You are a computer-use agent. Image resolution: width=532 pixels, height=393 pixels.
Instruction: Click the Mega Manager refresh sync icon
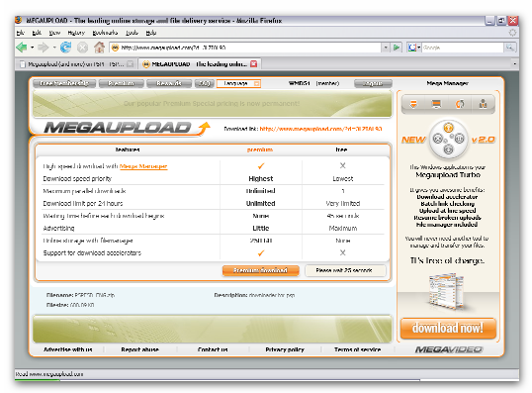(x=460, y=104)
